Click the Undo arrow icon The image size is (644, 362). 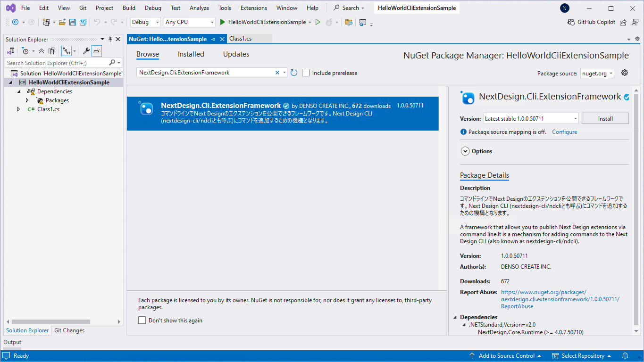click(97, 22)
